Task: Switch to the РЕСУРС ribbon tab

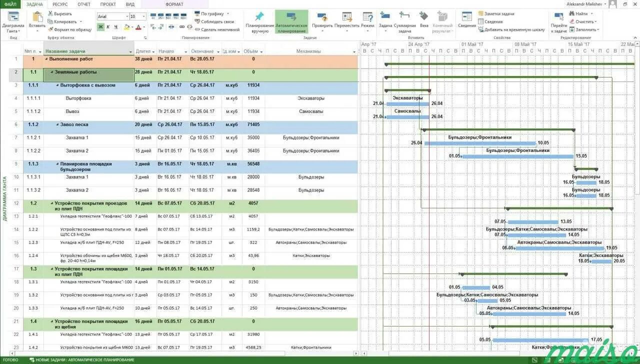Action: point(59,4)
